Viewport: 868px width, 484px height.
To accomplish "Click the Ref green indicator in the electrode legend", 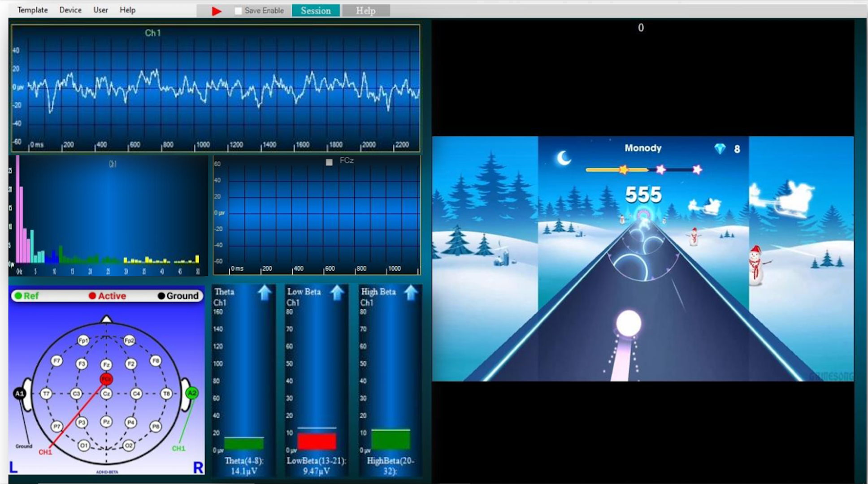I will pos(18,296).
